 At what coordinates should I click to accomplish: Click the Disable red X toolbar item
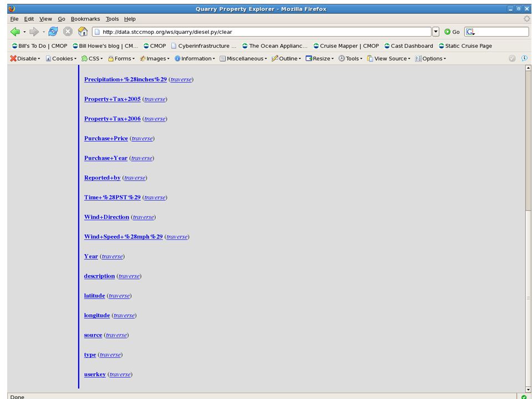point(25,58)
